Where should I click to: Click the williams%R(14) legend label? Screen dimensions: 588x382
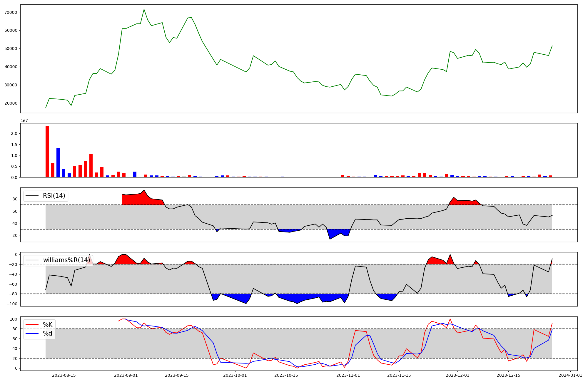coord(66,260)
